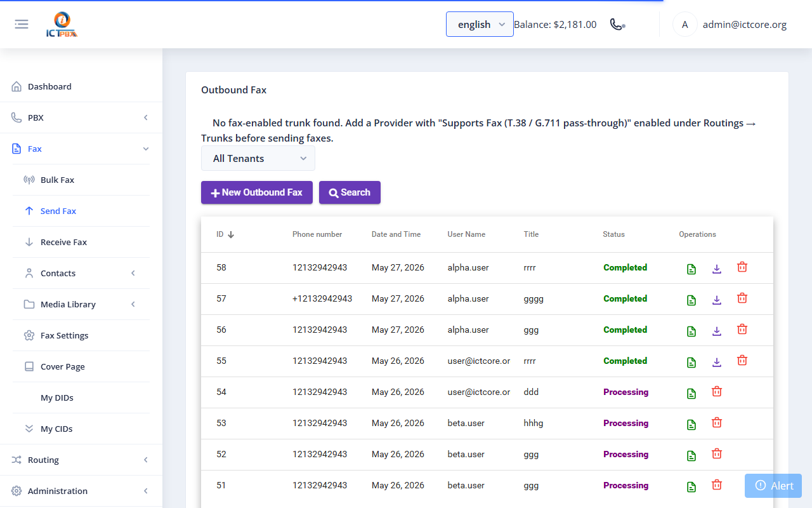The height and width of the screenshot is (508, 812).
Task: Expand the Contacts submenu
Action: click(x=81, y=273)
